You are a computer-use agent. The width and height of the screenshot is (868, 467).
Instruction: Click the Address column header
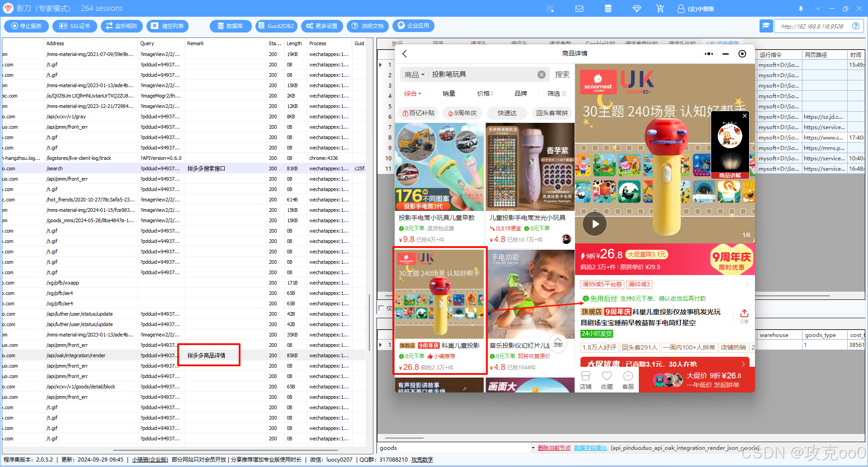tap(55, 43)
